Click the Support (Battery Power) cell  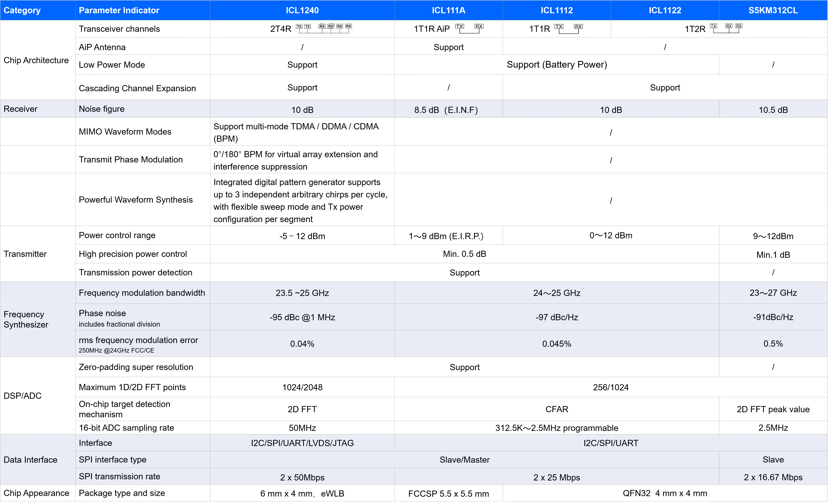557,64
